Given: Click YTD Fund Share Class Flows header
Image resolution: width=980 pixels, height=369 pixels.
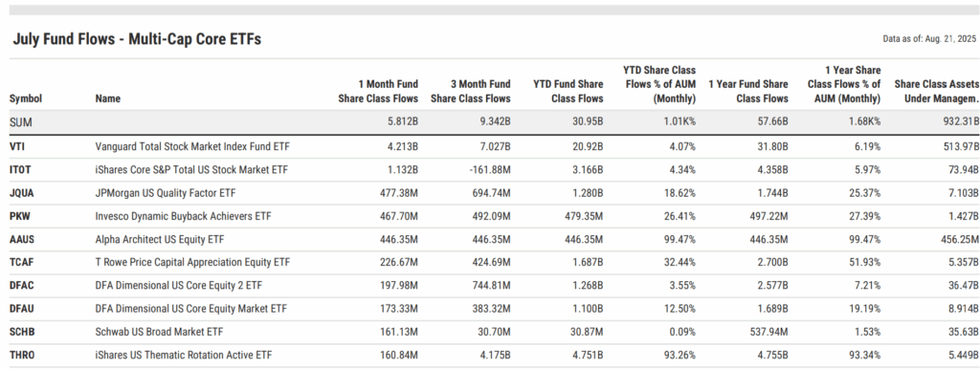Looking at the screenshot, I should click(x=568, y=91).
